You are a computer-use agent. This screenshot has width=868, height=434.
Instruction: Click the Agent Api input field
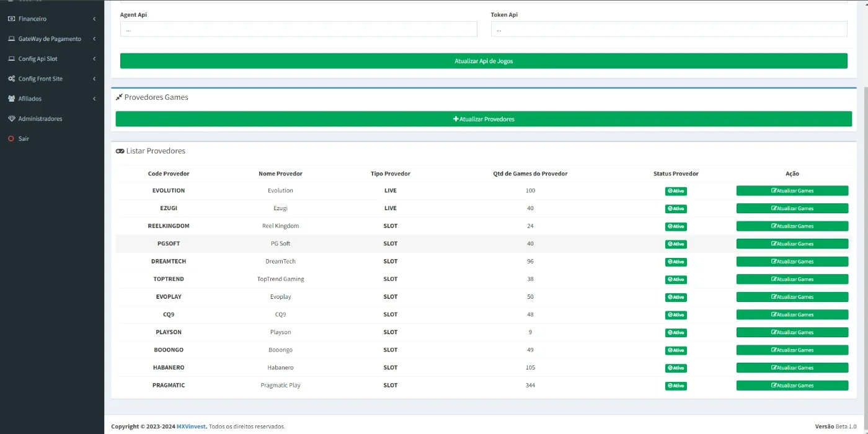click(x=299, y=29)
